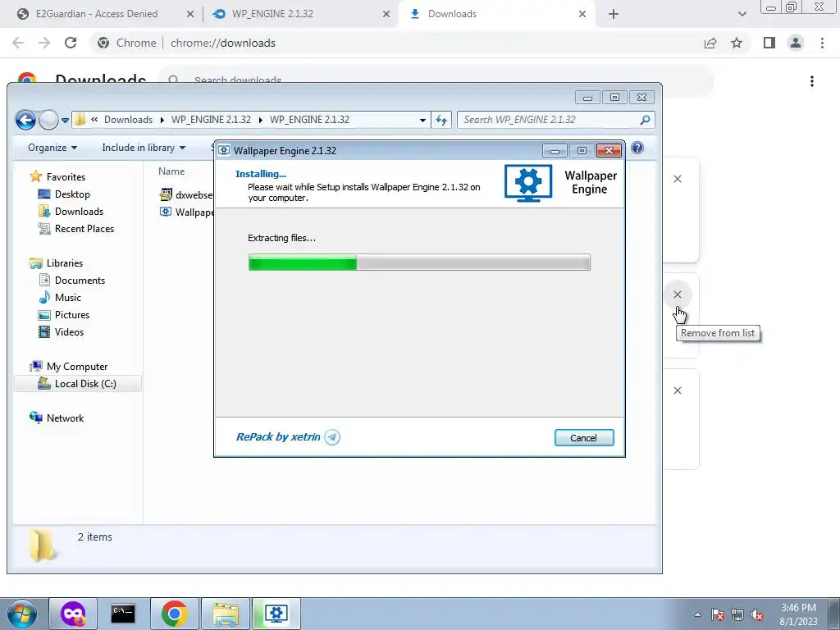Click the muted volume tray icon

click(757, 614)
